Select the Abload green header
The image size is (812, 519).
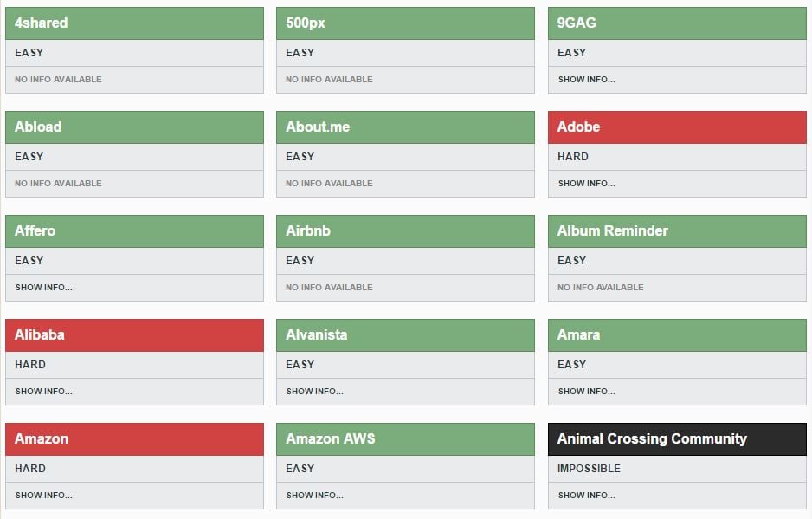[x=134, y=127]
